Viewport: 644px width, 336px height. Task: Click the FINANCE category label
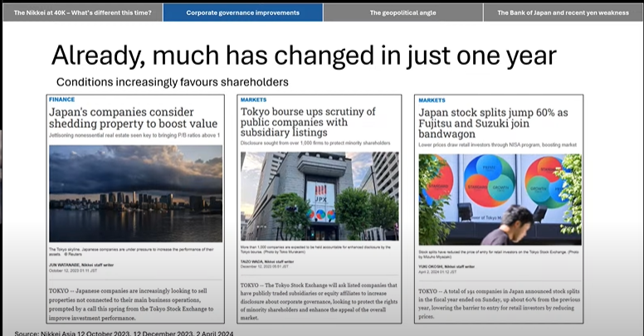(x=61, y=100)
